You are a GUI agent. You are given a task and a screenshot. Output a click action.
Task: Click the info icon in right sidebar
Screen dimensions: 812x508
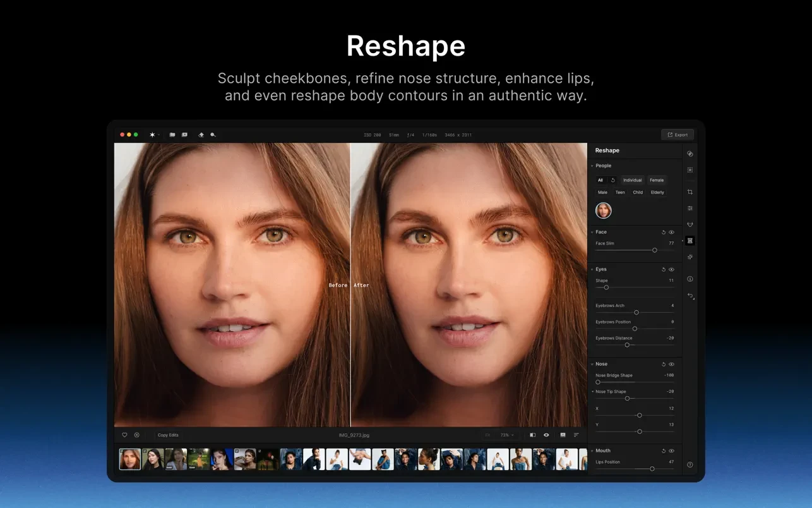[x=690, y=279]
